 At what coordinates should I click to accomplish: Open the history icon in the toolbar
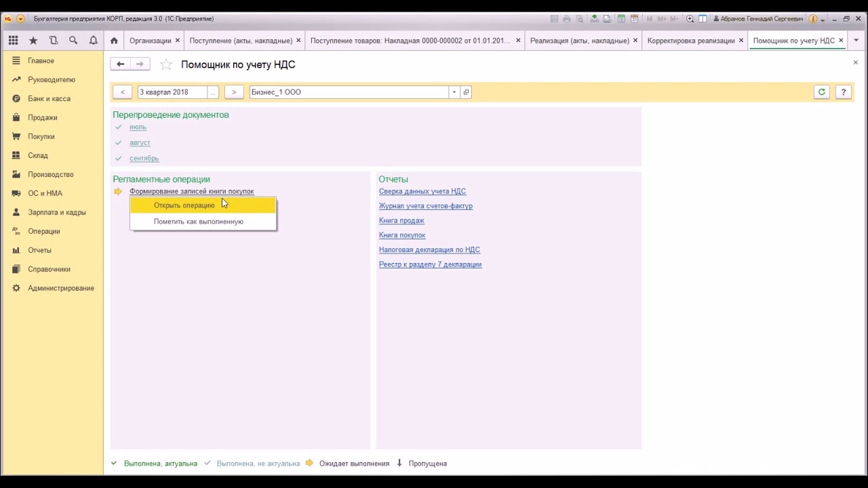(x=53, y=41)
